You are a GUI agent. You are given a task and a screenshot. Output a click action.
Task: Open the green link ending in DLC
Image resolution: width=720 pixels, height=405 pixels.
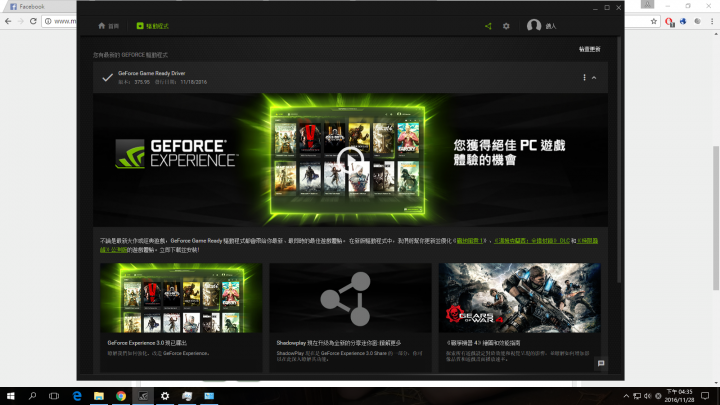point(532,241)
